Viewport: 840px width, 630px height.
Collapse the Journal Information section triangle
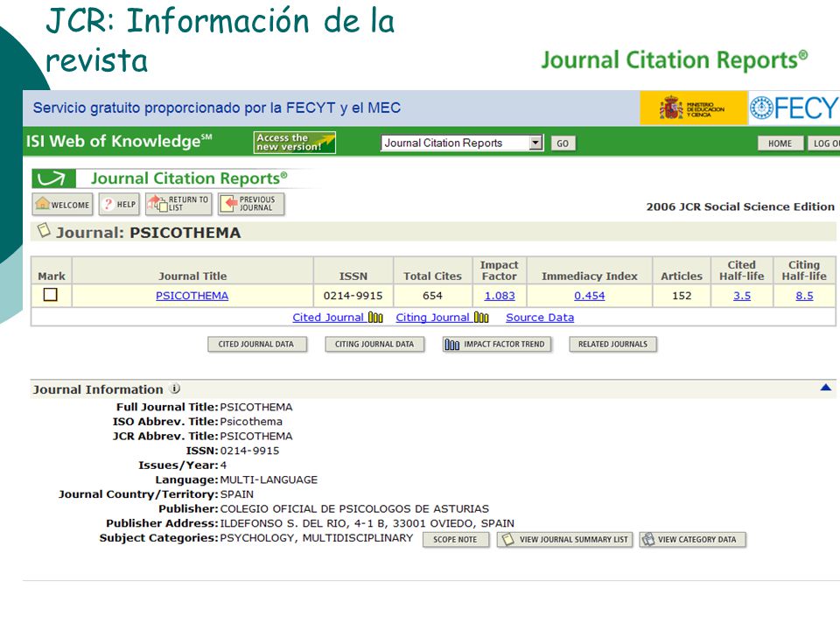tap(825, 388)
